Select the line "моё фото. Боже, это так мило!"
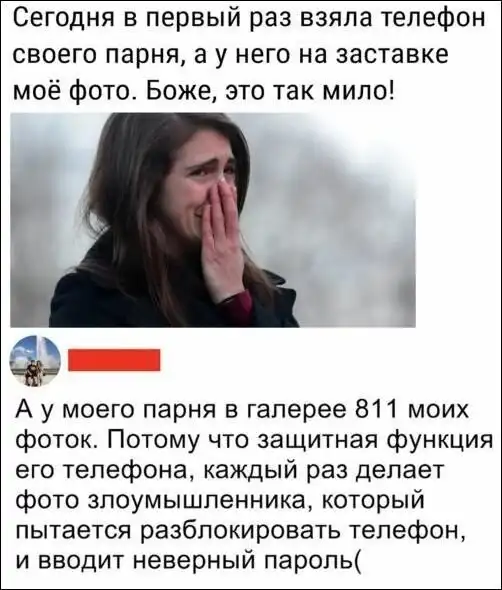 205,90
